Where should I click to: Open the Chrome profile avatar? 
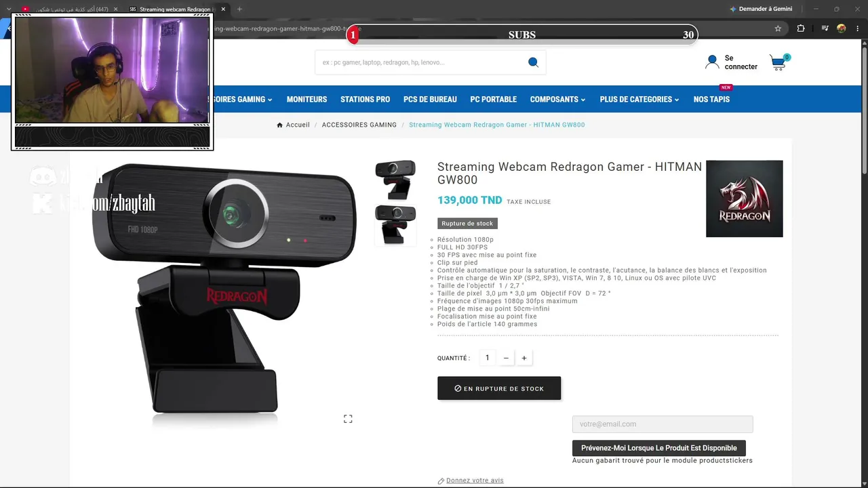point(842,28)
